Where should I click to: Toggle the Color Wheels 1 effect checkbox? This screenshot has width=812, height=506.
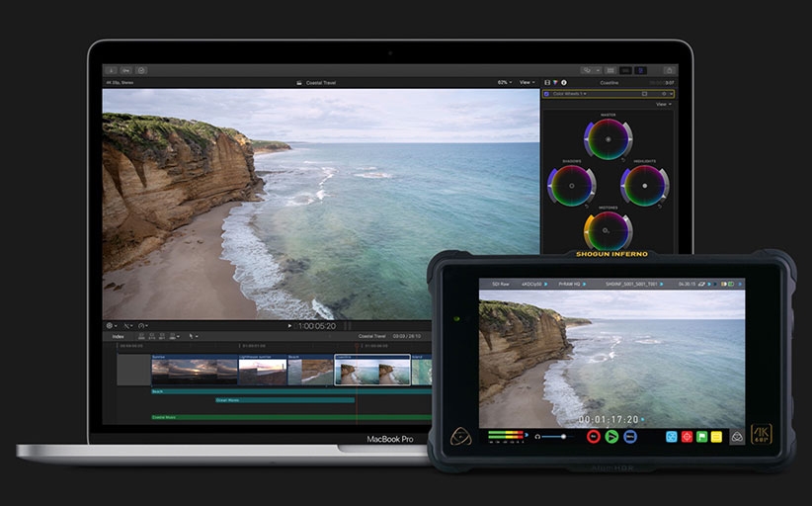[x=547, y=94]
